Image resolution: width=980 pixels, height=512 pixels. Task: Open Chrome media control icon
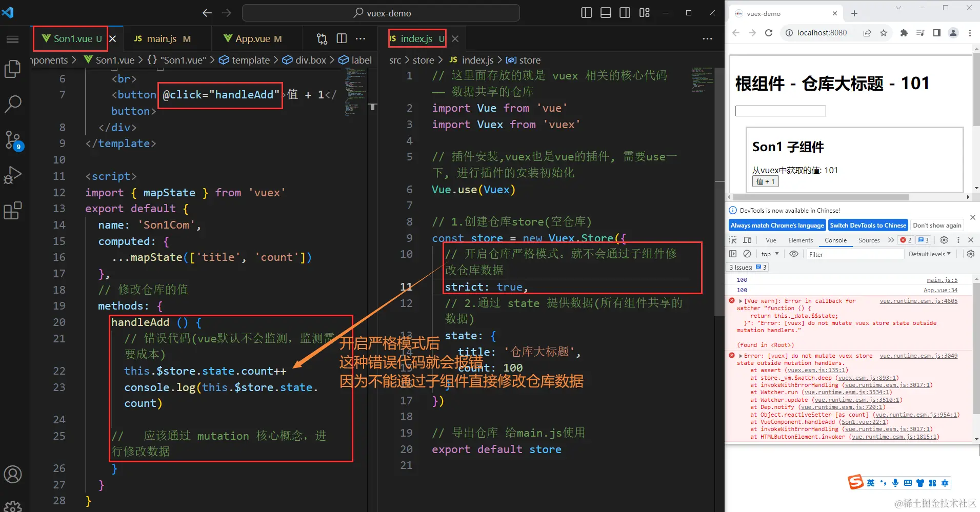[920, 33]
